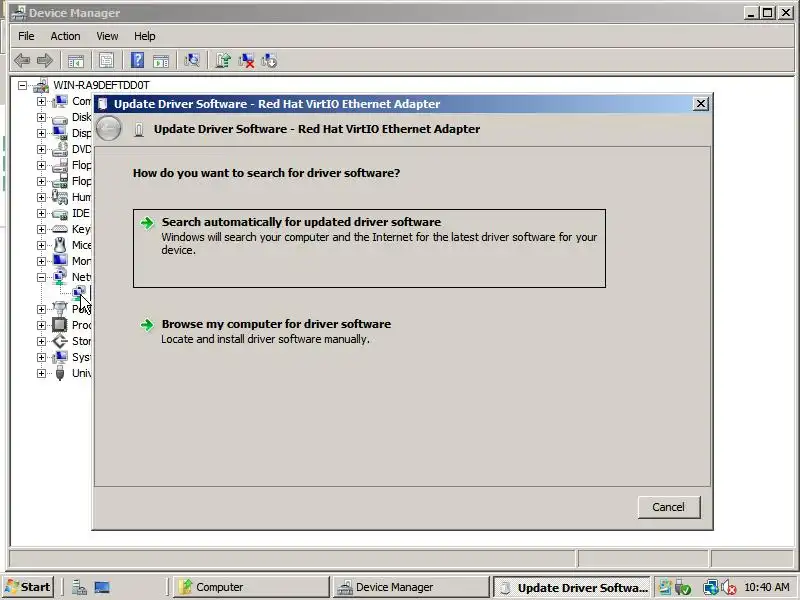Screen dimensions: 800x600
Task: Click the 10:40 AM clock
Action: coord(767,587)
